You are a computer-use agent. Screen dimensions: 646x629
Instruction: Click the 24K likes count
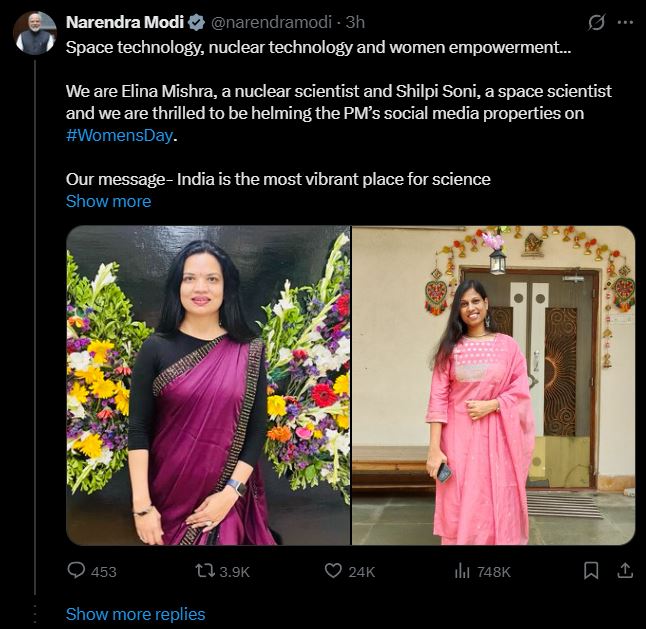tap(361, 571)
